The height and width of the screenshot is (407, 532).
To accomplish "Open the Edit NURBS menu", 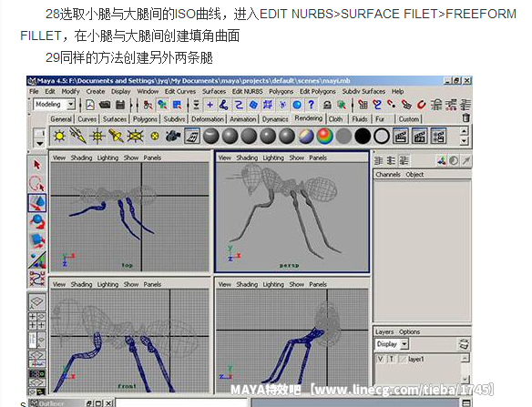I will click(248, 91).
